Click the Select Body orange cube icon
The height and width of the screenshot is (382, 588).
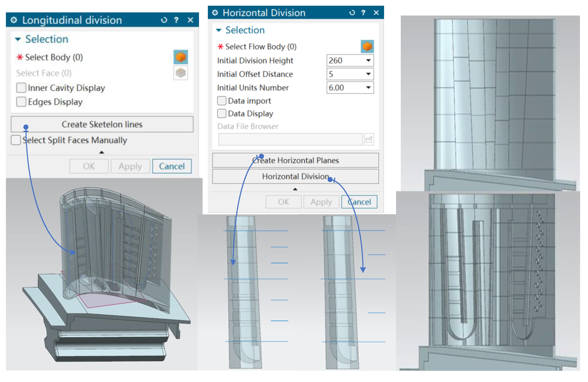click(x=181, y=57)
